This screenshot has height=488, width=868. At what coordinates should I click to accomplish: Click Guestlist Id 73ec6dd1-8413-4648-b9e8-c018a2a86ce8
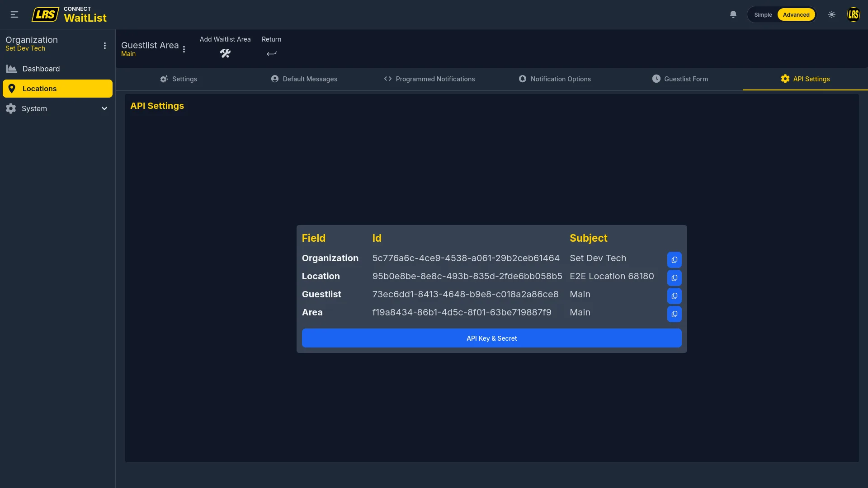point(466,294)
